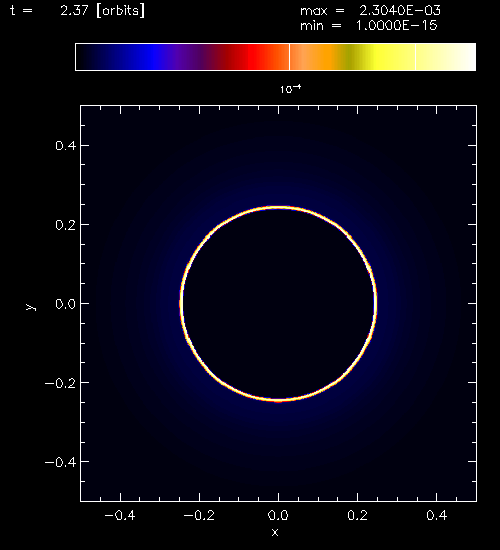Click the max value 2.3040E-03
The image size is (500, 550).
(x=400, y=11)
